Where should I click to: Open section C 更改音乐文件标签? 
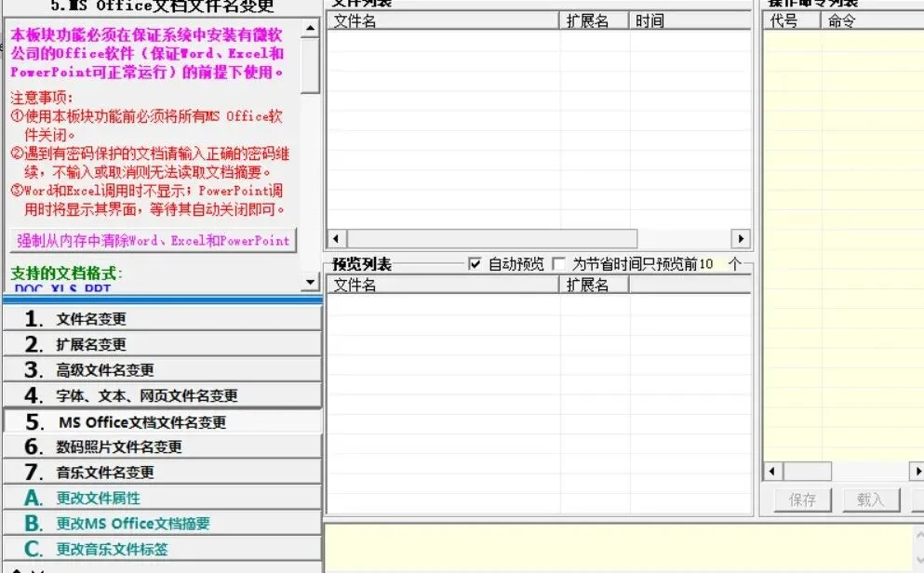click(x=162, y=549)
